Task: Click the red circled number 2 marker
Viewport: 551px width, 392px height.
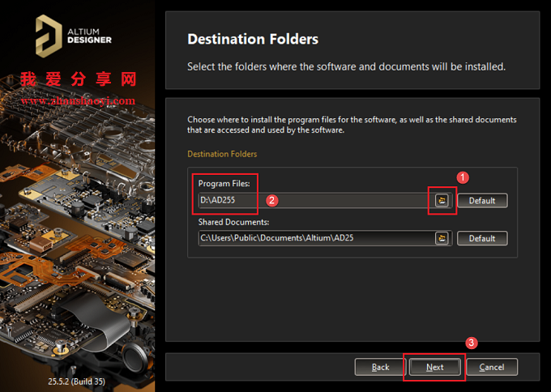Action: (x=271, y=201)
